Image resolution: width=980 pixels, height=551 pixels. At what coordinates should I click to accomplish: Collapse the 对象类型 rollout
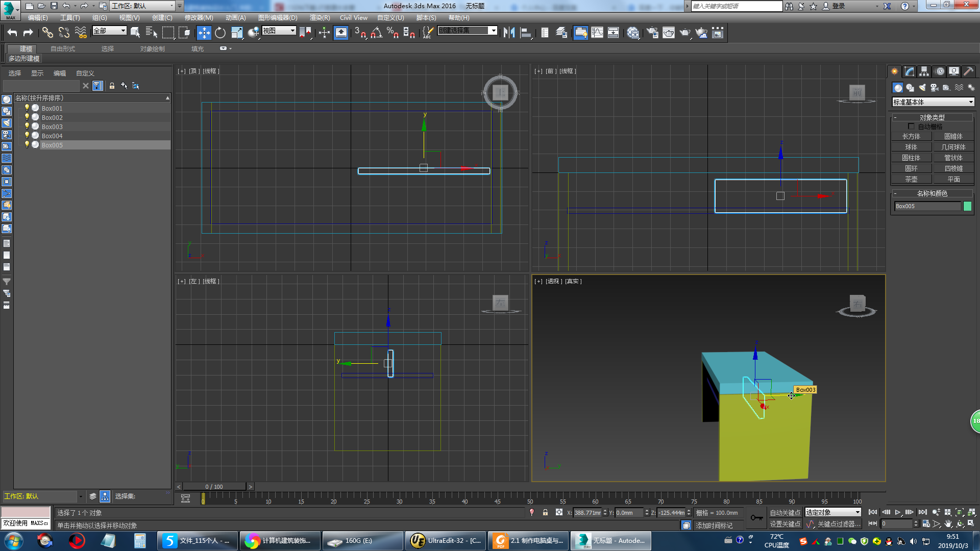(x=932, y=117)
